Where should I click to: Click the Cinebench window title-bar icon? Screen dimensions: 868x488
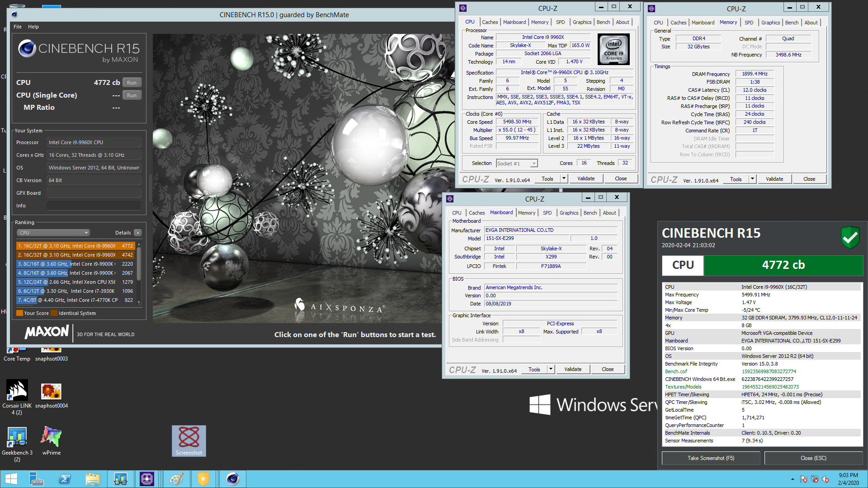[x=14, y=14]
